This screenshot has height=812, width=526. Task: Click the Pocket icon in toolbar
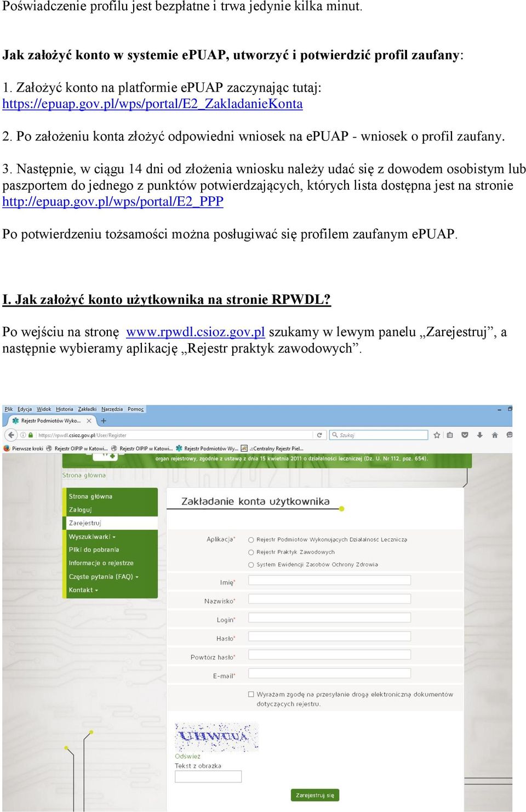(465, 435)
